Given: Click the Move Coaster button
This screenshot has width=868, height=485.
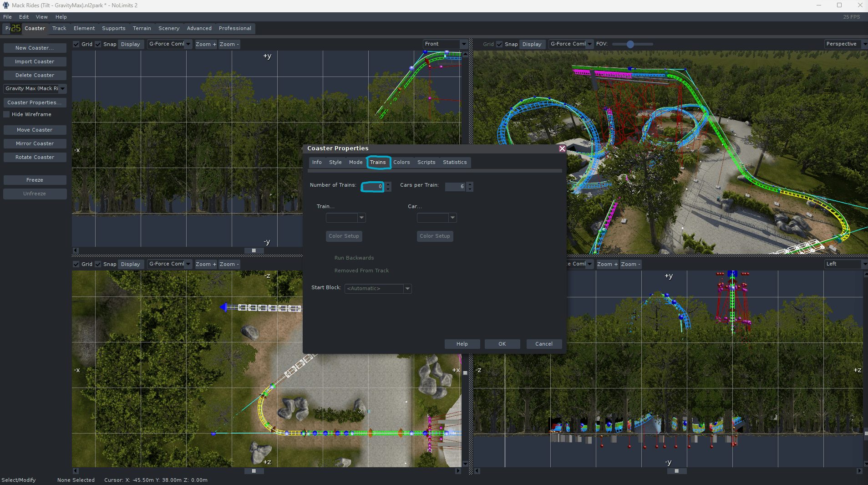Looking at the screenshot, I should click(35, 130).
